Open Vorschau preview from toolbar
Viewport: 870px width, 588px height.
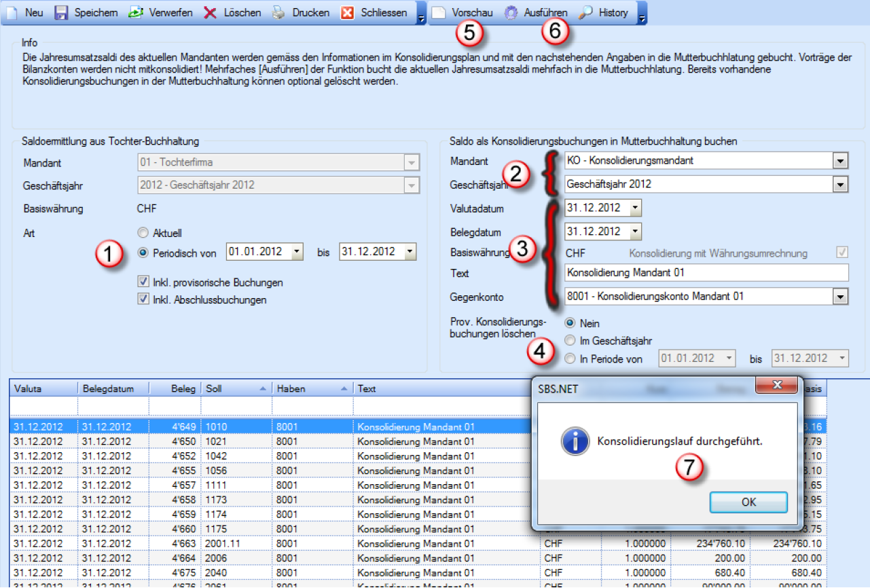click(464, 13)
